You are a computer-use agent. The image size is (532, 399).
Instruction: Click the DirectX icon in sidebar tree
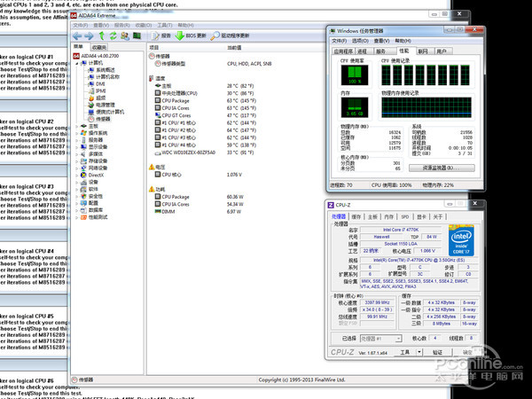point(82,175)
